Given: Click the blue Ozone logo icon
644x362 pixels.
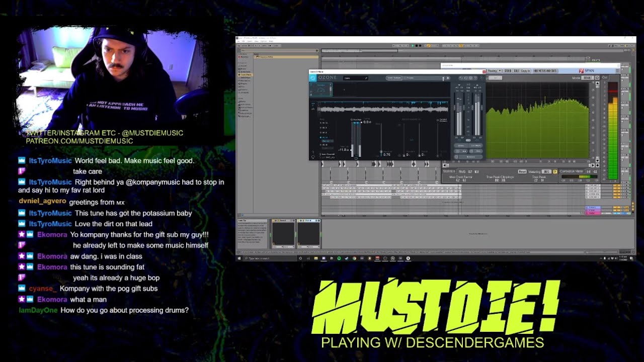Looking at the screenshot, I should (313, 78).
